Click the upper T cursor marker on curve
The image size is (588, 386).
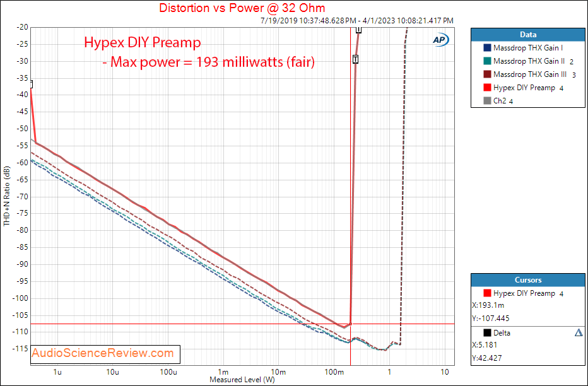coord(358,29)
